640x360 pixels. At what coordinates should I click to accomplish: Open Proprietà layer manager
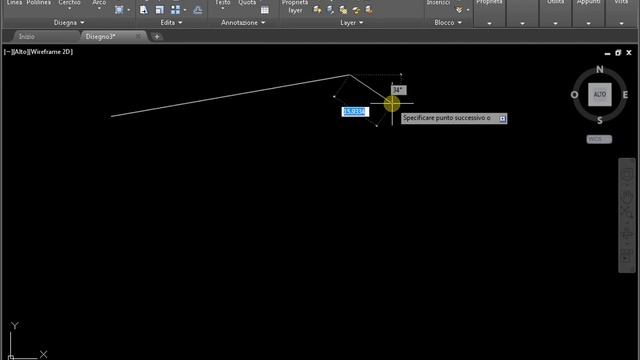tap(295, 7)
